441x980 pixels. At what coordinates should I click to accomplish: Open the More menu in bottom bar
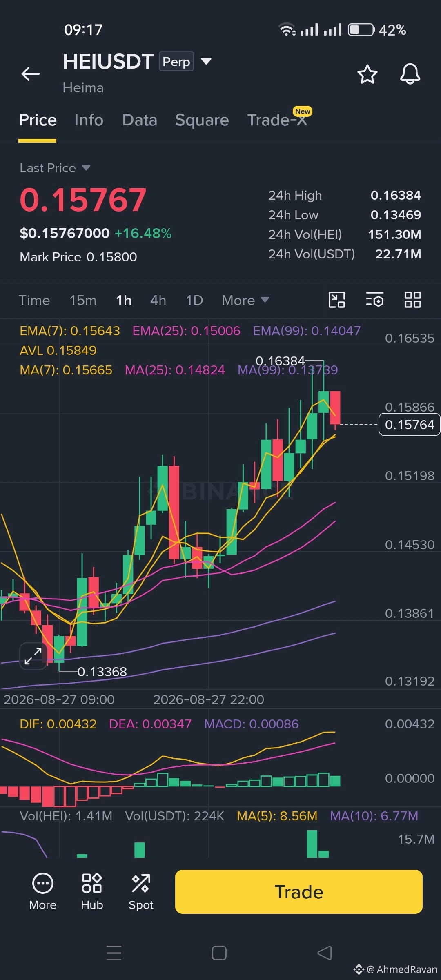42,892
